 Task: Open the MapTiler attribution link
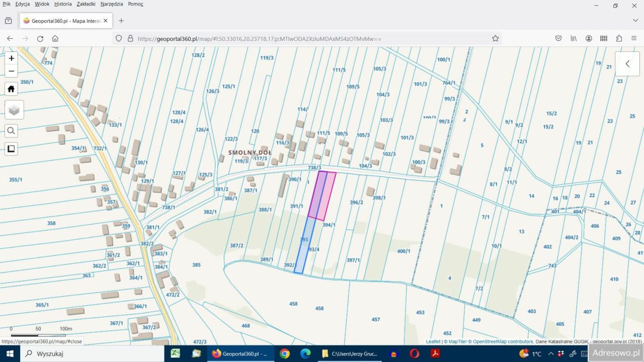coord(456,342)
